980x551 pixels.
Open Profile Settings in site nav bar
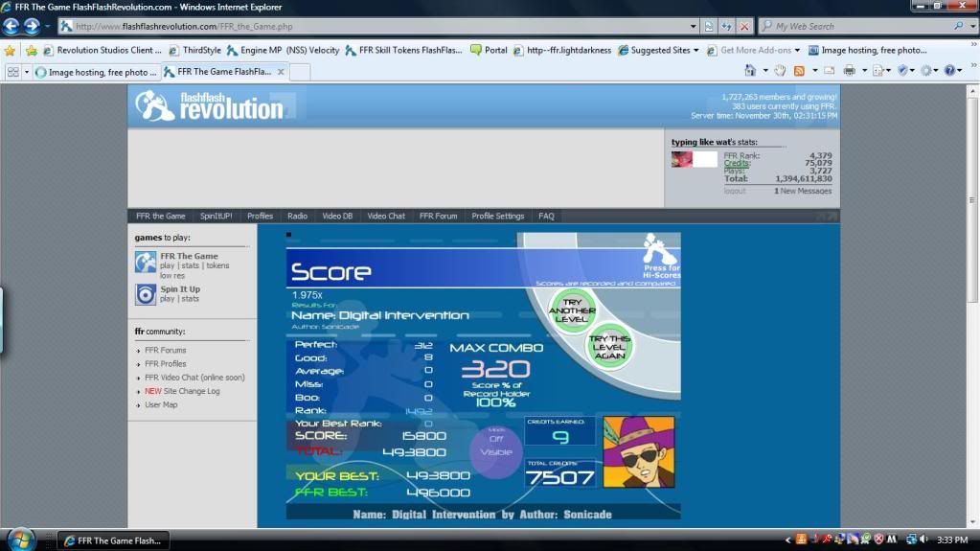[x=497, y=216]
